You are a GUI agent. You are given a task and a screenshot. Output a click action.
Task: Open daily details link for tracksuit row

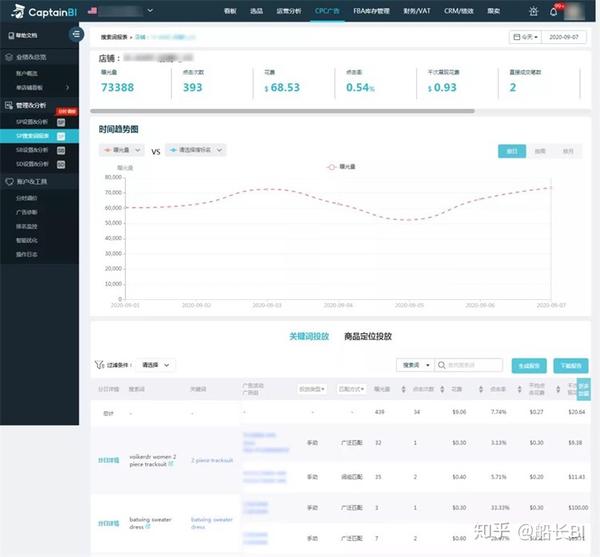[109, 460]
